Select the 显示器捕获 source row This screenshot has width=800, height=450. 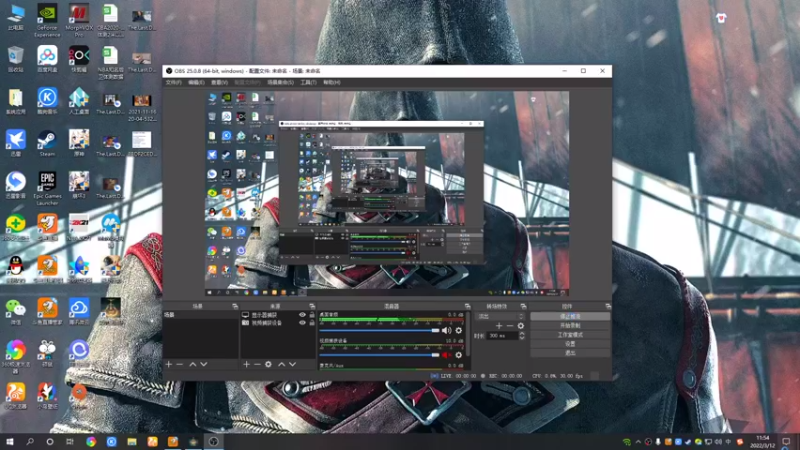point(278,315)
